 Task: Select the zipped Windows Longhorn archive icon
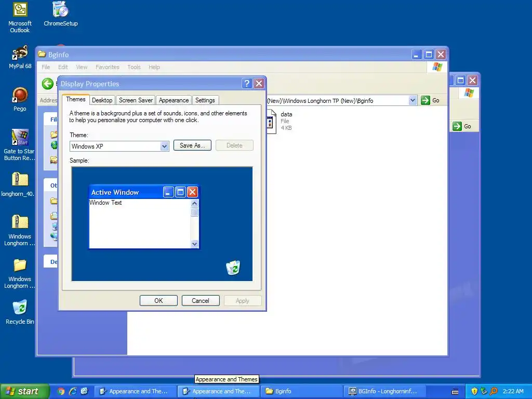[x=20, y=230]
